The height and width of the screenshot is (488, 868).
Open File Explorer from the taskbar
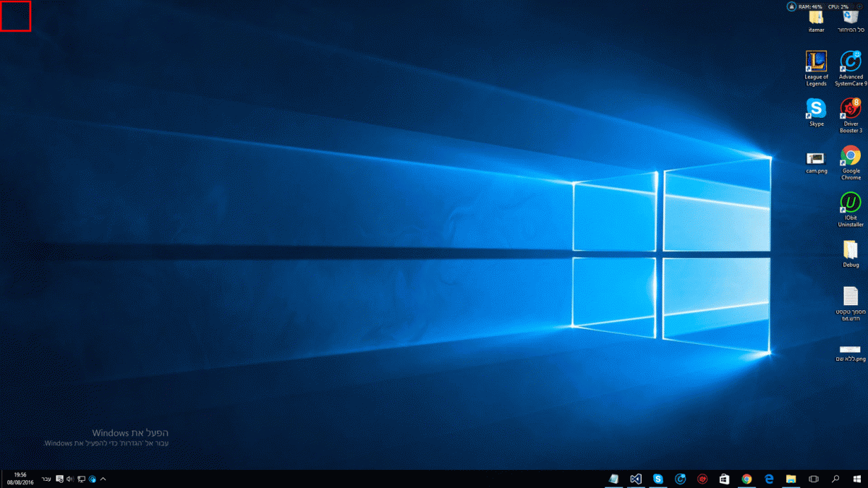[791, 479]
